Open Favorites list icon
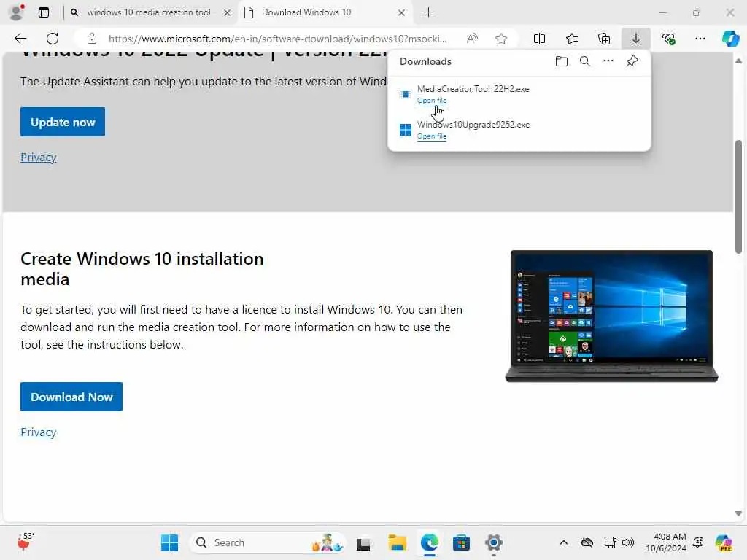The width and height of the screenshot is (747, 560). click(x=572, y=39)
